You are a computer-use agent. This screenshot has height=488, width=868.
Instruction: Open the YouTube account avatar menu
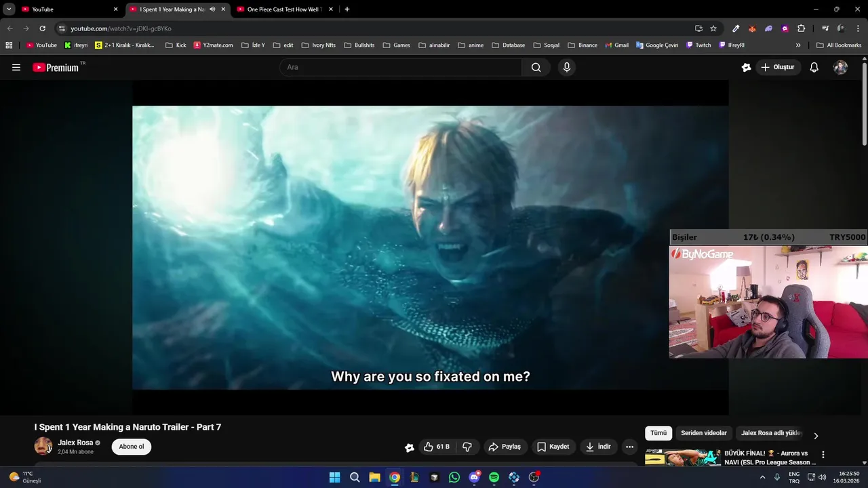[x=840, y=67]
